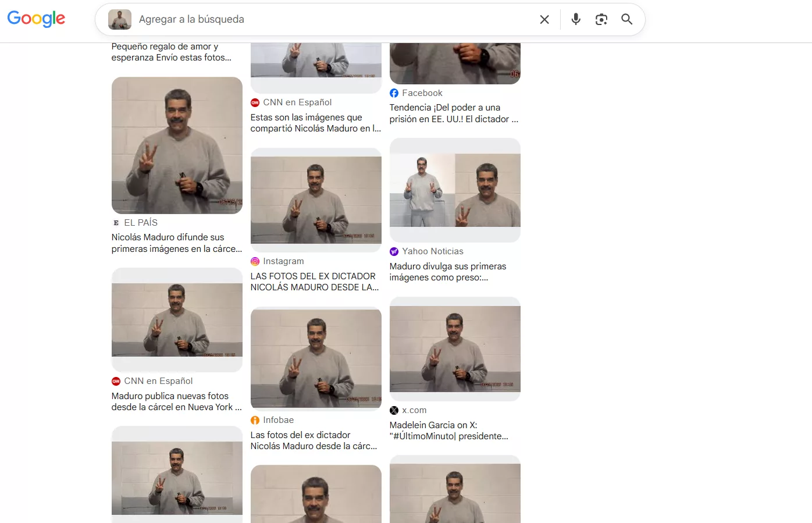Screen dimensions: 812x523
Task: Open 'Nicolás Maduro difunde sus primeras imágenes' result
Action: point(177,243)
